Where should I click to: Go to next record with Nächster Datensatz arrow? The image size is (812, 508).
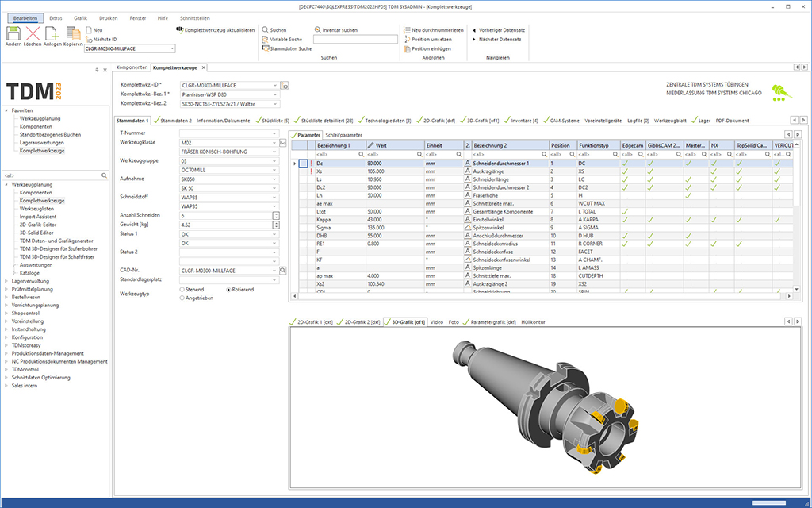tap(474, 40)
